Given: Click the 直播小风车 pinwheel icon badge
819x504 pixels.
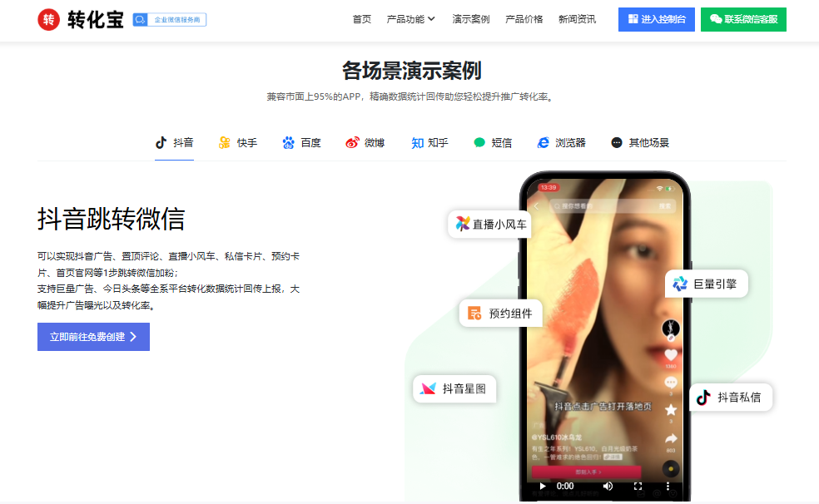Looking at the screenshot, I should pos(463,224).
